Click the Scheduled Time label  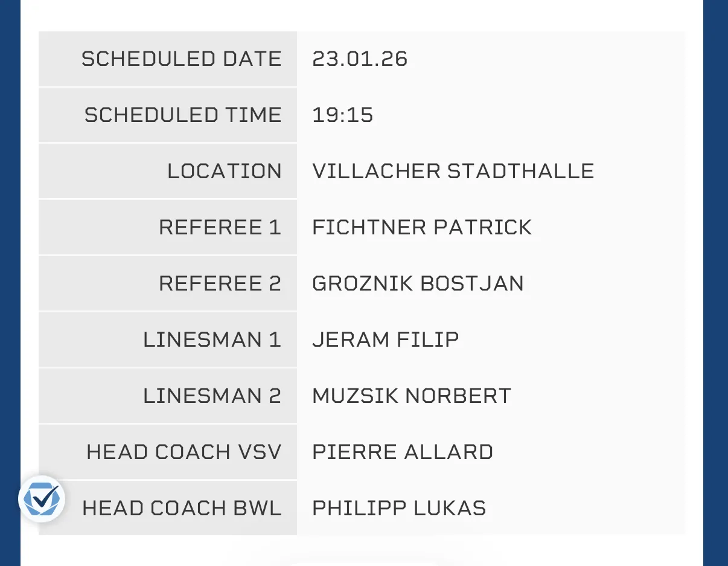click(183, 115)
